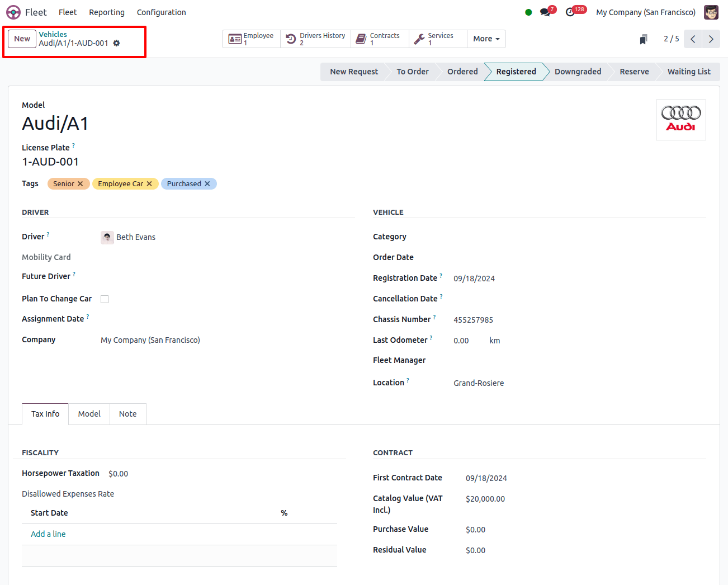
Task: Click the Start Date column header
Action: tap(49, 513)
